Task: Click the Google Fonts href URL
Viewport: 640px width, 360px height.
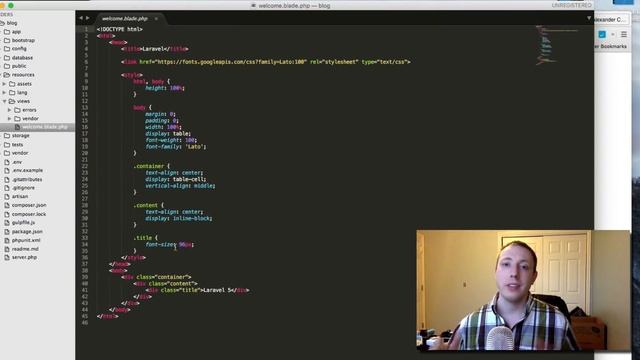Action: (231, 62)
